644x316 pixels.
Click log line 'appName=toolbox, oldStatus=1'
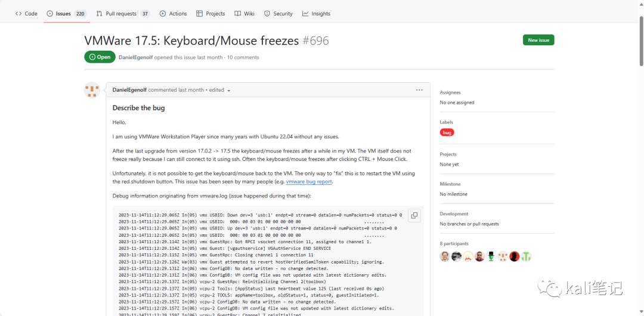[249, 295]
